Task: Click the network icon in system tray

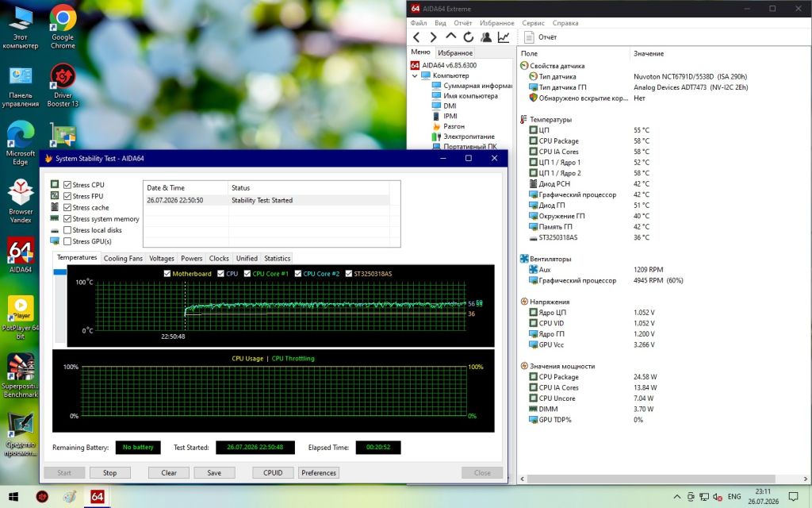Action: click(704, 497)
